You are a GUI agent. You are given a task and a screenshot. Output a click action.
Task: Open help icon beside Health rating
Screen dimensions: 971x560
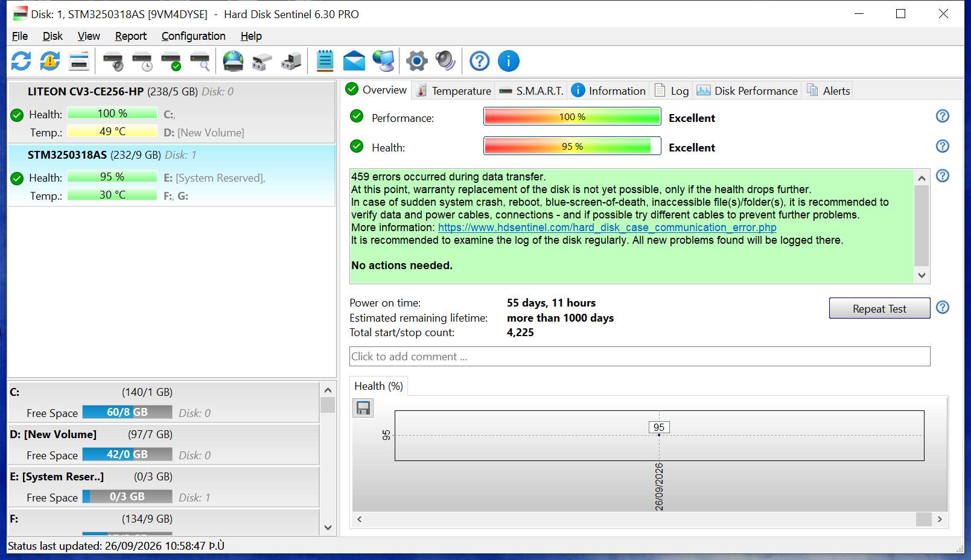[943, 146]
